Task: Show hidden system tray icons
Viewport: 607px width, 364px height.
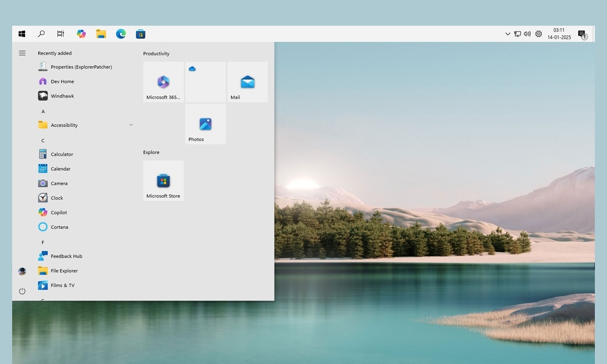Action: tap(508, 33)
